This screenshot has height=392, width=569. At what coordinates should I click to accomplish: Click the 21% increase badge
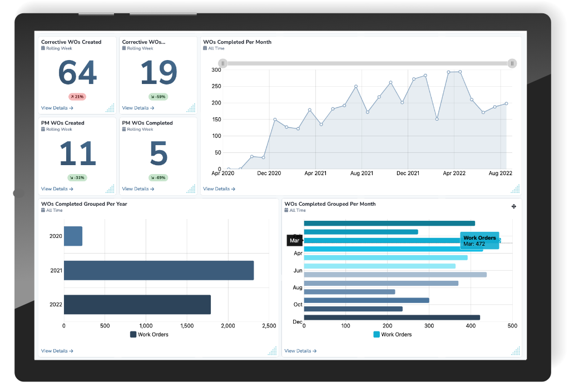click(x=77, y=97)
